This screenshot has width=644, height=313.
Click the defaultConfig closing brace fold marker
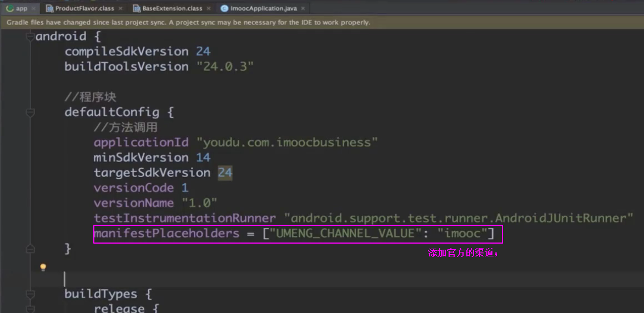(x=30, y=249)
